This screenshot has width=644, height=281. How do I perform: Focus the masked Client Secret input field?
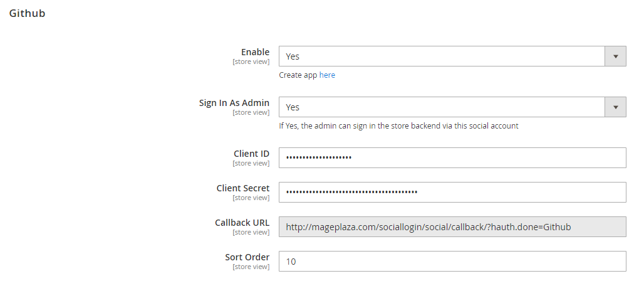click(452, 193)
